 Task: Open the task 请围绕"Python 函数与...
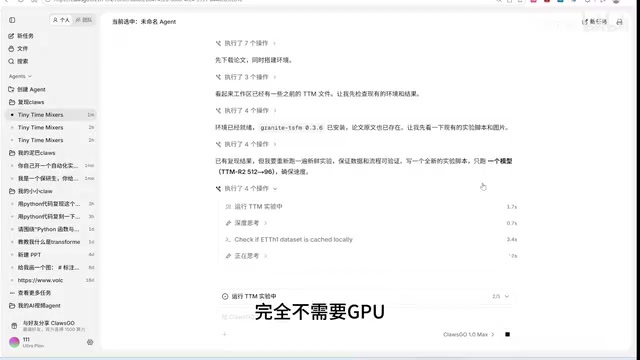tap(51, 229)
